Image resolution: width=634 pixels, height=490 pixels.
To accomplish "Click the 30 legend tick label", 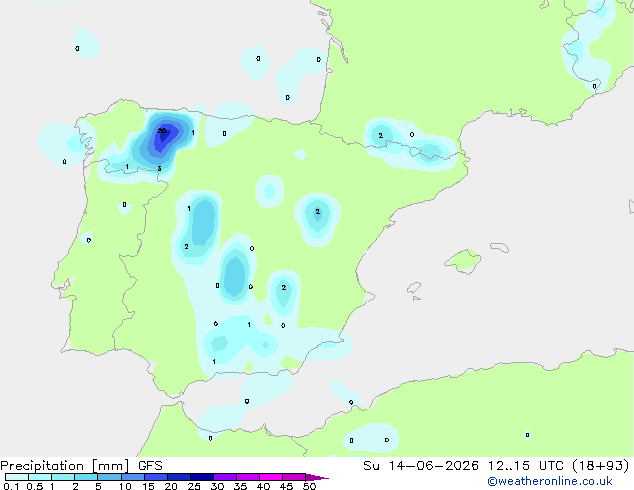I will (x=217, y=486).
